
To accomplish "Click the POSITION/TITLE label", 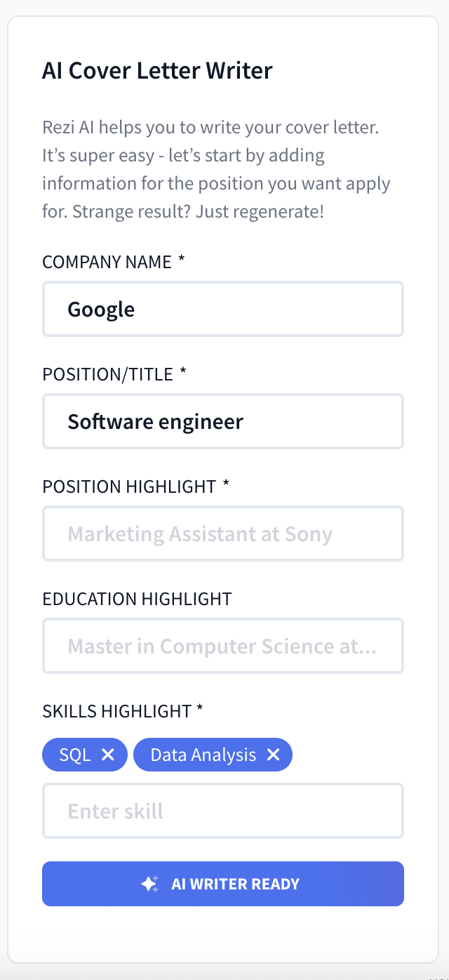I will pyautogui.click(x=107, y=374).
